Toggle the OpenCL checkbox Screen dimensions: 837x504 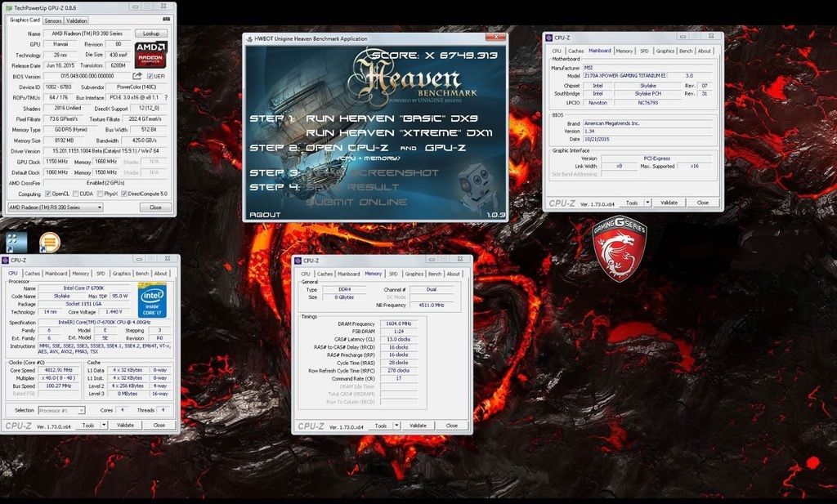[x=48, y=194]
